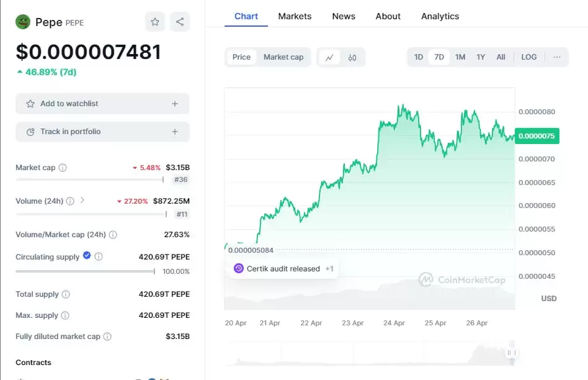Switch to the Markets tab
The width and height of the screenshot is (588, 380).
tap(295, 16)
